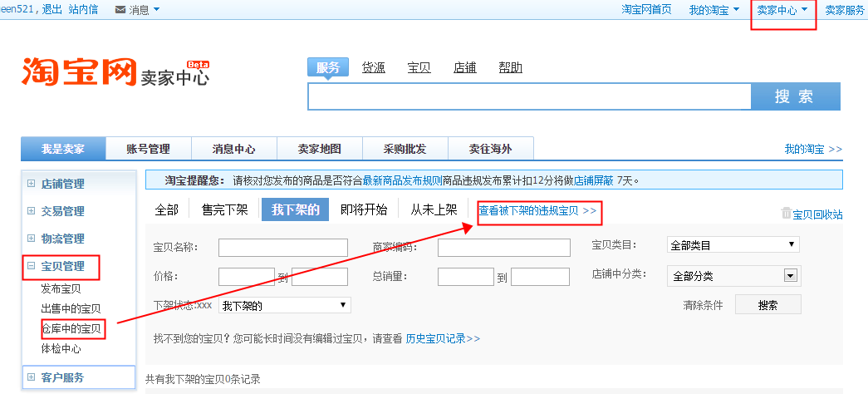Expand the 店铺管理 plus icon

tap(31, 184)
